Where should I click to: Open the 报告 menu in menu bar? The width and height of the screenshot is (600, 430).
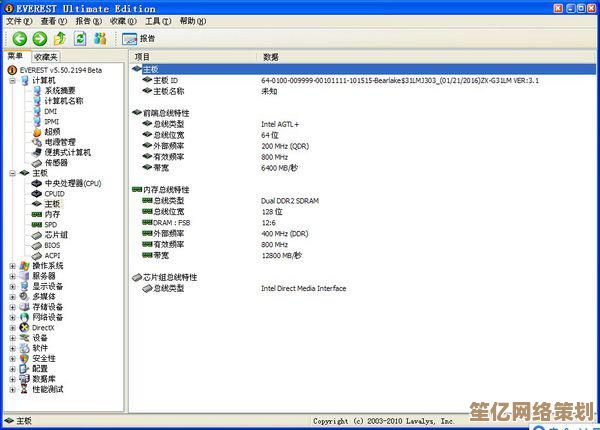[x=88, y=21]
